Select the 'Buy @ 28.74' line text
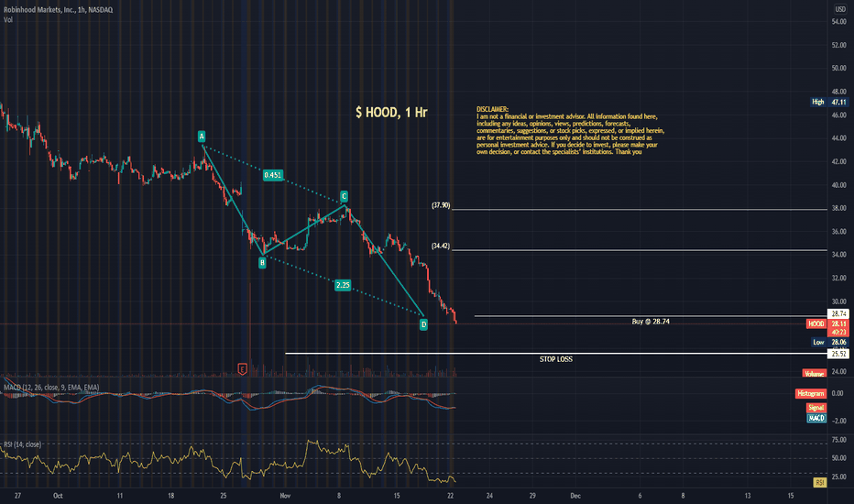This screenshot has width=854, height=504. click(x=651, y=322)
